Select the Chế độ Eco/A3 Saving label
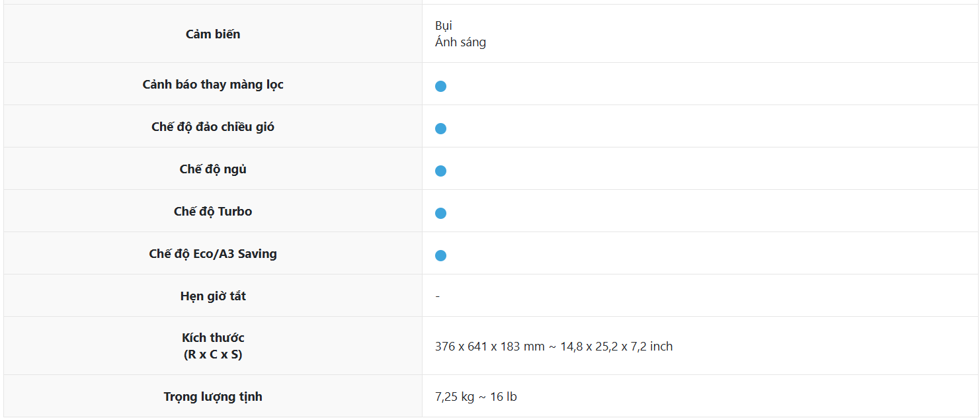This screenshot has width=980, height=418. click(x=213, y=254)
